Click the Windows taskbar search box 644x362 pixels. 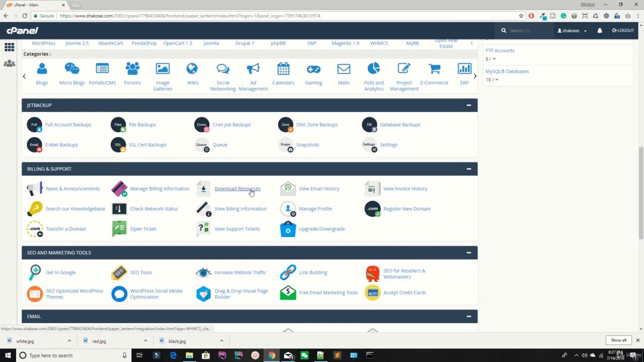coord(73,355)
